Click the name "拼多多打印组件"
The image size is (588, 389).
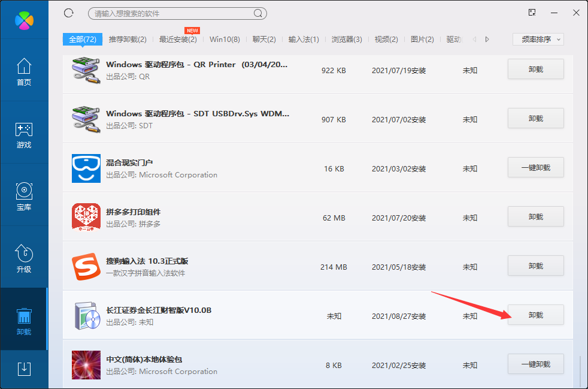coord(133,212)
